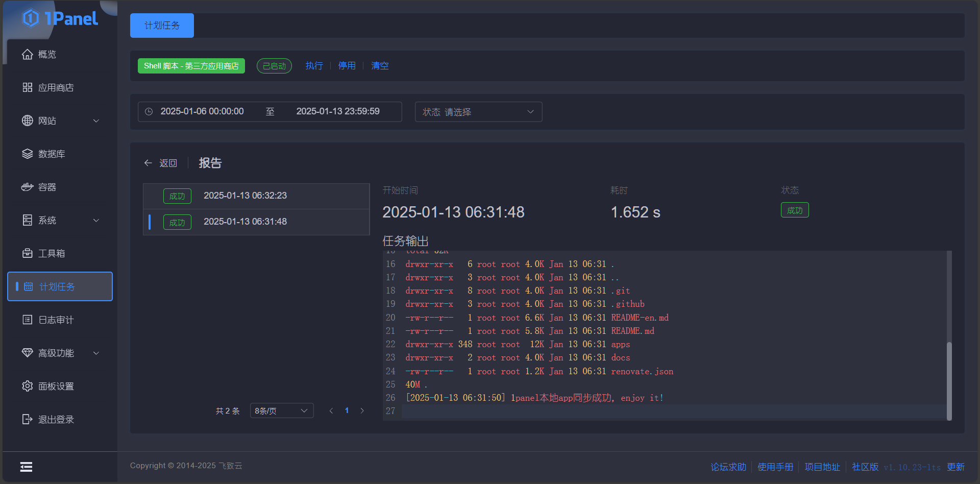Image resolution: width=980 pixels, height=484 pixels.
Task: Click the 数据库 layers icon
Action: click(28, 154)
